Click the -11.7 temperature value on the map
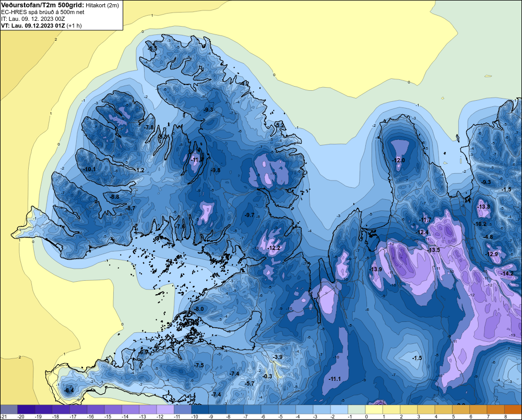 425,220
